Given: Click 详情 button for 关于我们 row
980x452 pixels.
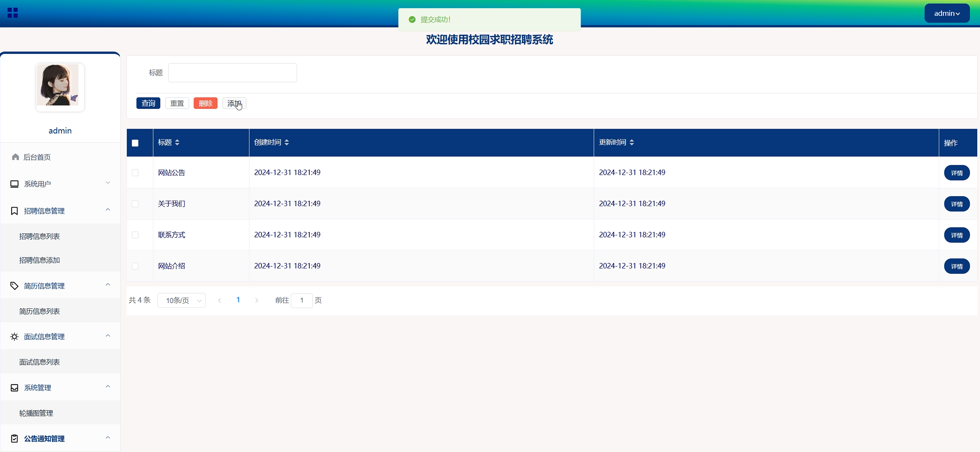Looking at the screenshot, I should point(957,204).
